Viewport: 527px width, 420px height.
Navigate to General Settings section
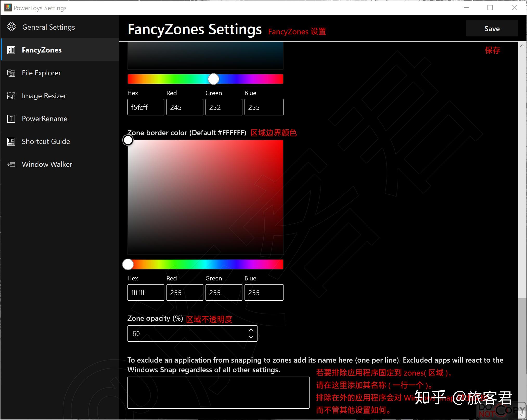tap(48, 27)
